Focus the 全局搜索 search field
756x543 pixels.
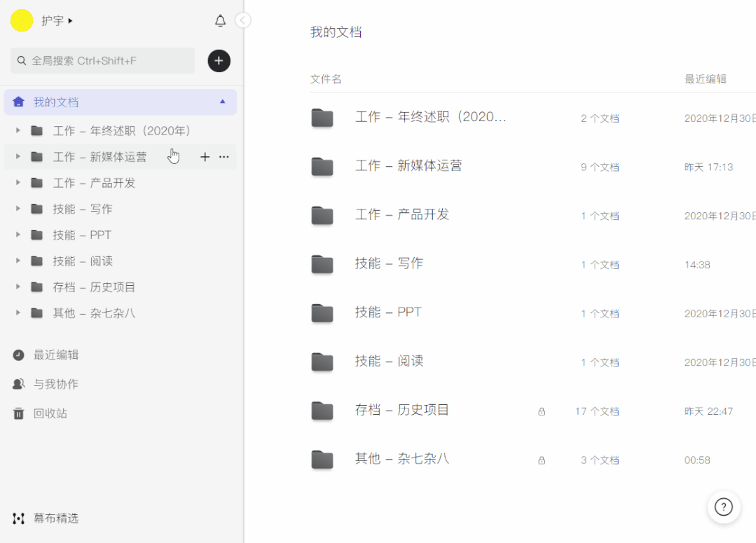[x=103, y=61]
